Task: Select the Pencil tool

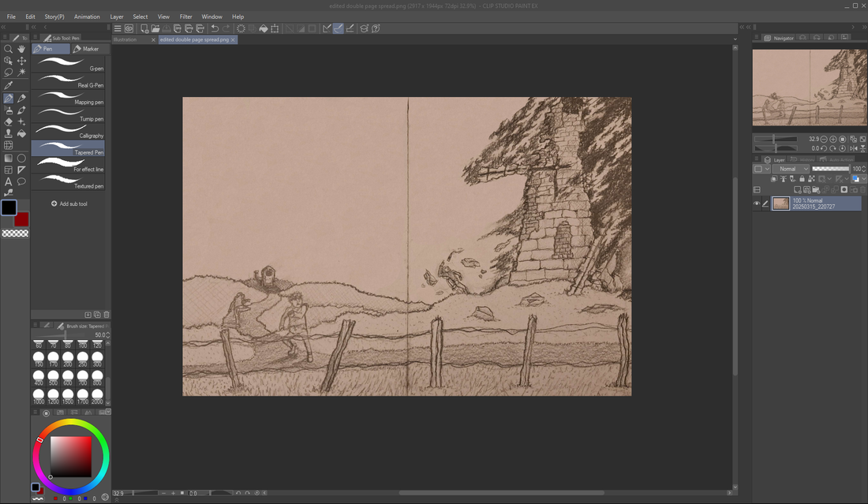Action: (21, 98)
